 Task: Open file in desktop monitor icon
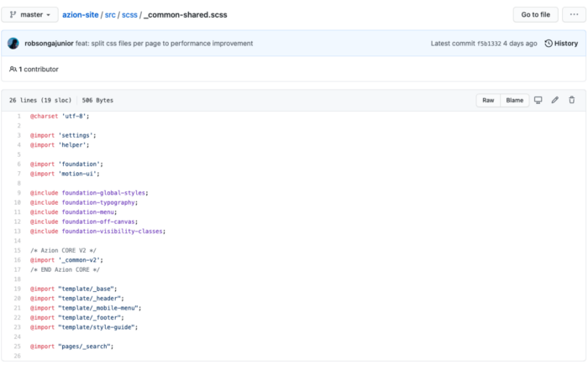tap(538, 100)
